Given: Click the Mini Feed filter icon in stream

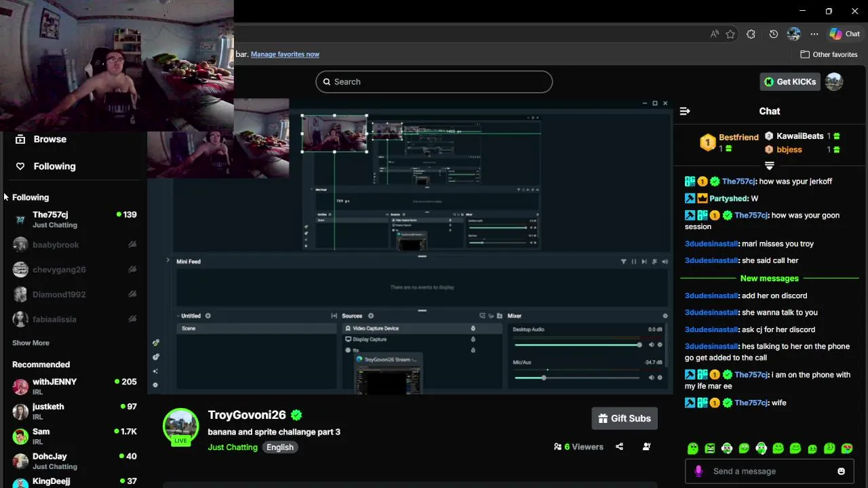Looking at the screenshot, I should pyautogui.click(x=623, y=262).
